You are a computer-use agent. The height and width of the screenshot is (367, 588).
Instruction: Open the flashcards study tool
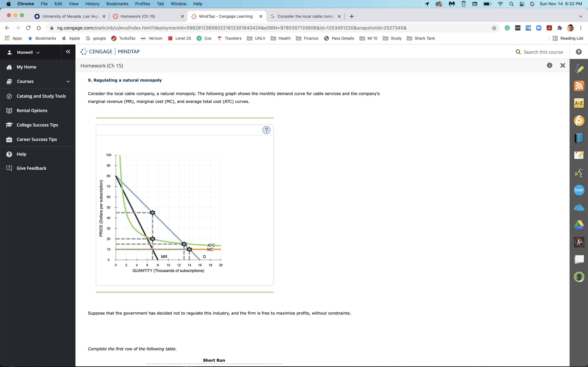(x=579, y=259)
